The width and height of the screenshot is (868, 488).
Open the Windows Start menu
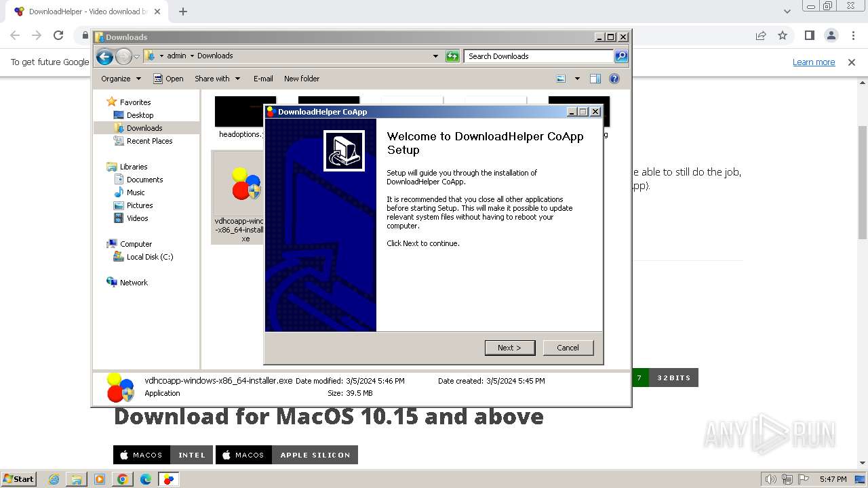coord(19,479)
